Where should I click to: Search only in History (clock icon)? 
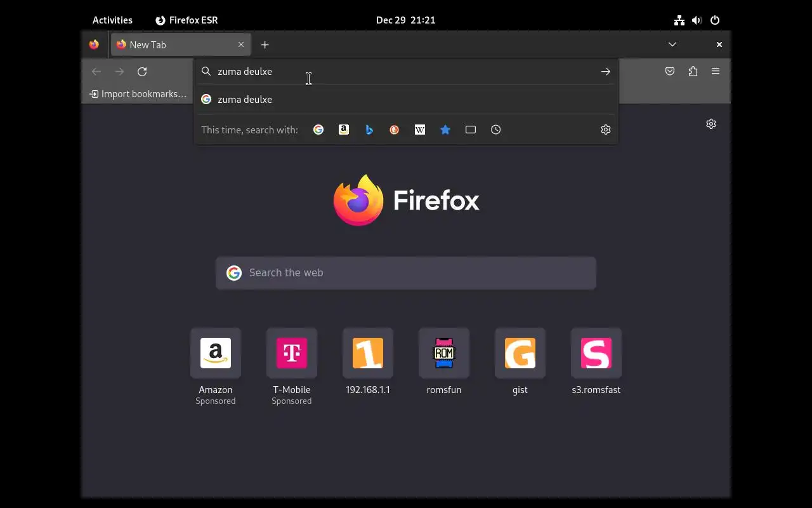click(x=496, y=130)
